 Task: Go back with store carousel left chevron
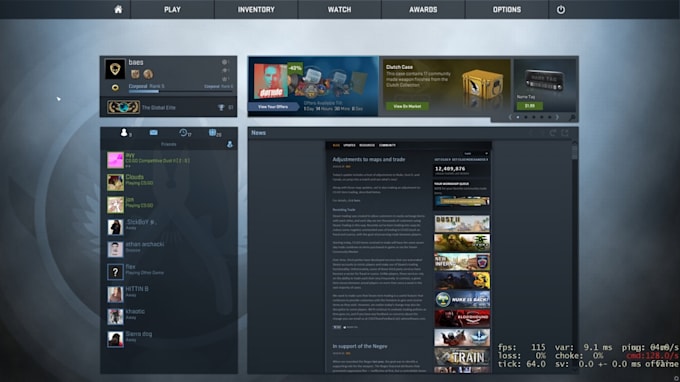510,118
